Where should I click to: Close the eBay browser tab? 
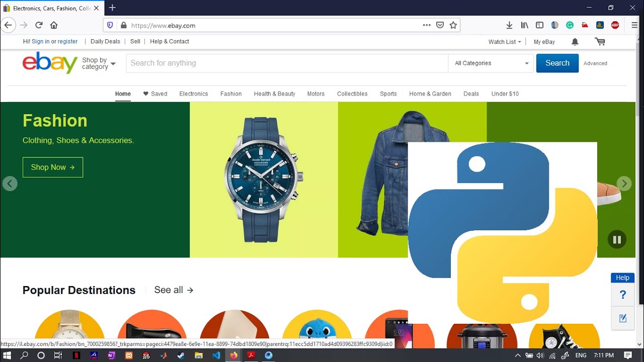97,8
